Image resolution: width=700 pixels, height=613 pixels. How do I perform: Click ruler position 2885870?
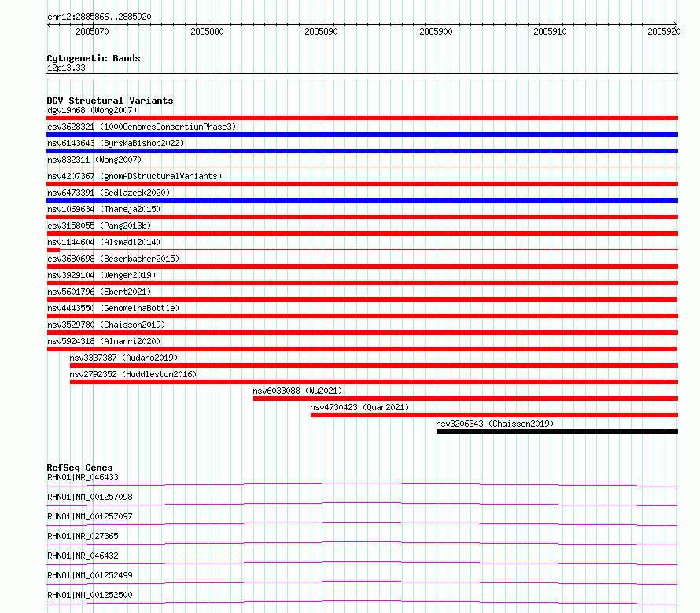tap(92, 31)
